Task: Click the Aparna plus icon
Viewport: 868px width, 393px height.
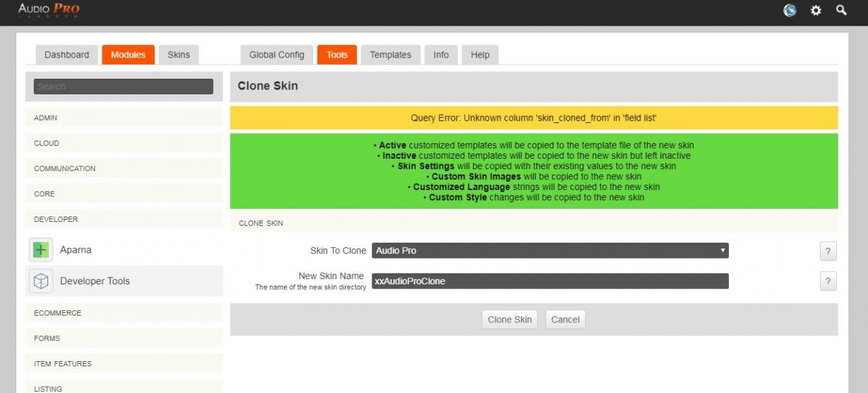Action: [x=41, y=250]
